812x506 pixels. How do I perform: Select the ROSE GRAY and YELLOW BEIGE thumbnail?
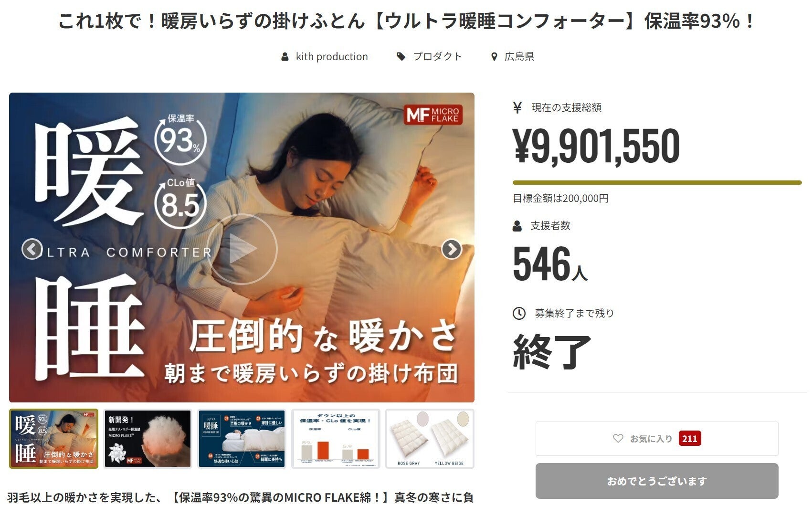tap(430, 439)
